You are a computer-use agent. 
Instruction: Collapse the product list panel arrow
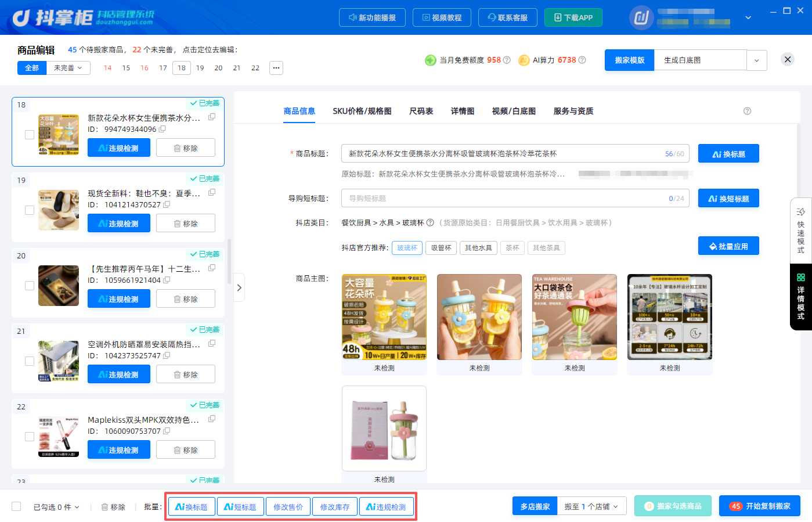[x=239, y=287]
